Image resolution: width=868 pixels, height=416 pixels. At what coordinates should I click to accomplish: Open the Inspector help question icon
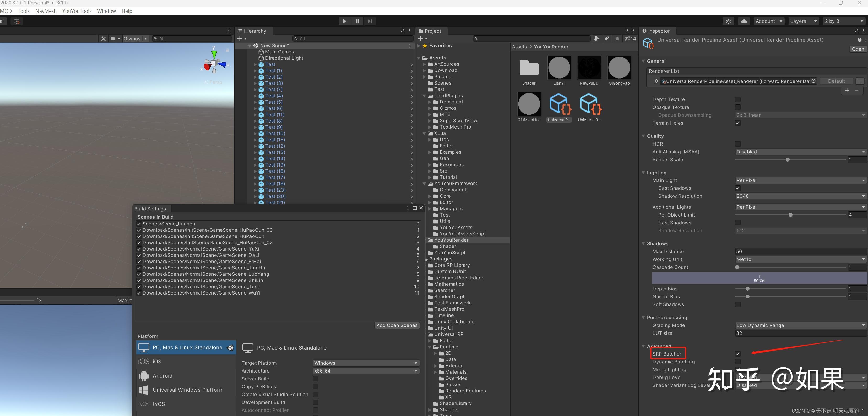860,40
